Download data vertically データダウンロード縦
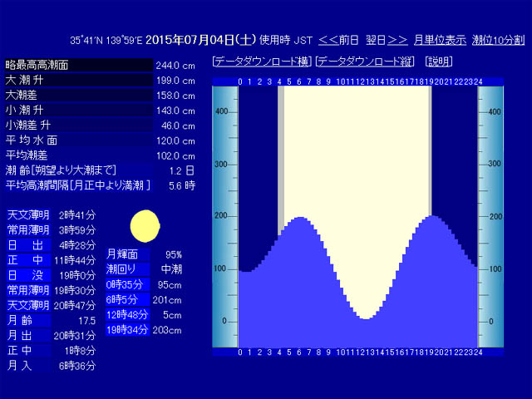The width and height of the screenshot is (532, 399). 365,62
